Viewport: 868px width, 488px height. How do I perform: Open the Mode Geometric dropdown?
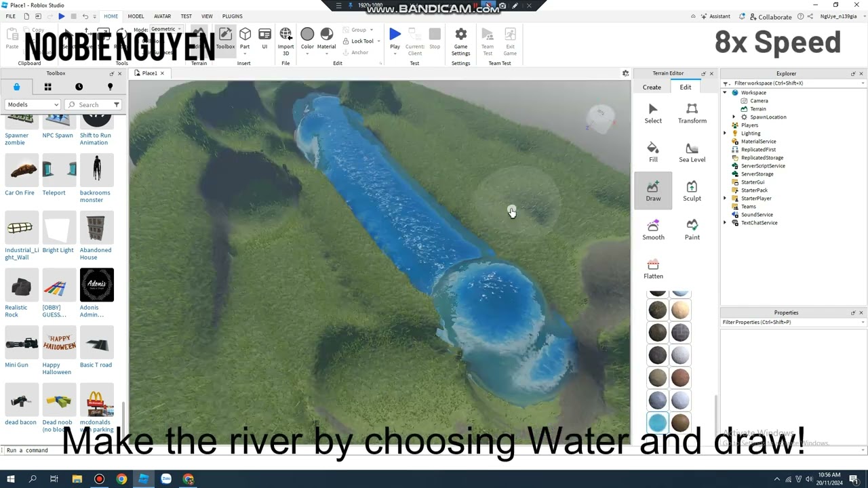pos(166,29)
